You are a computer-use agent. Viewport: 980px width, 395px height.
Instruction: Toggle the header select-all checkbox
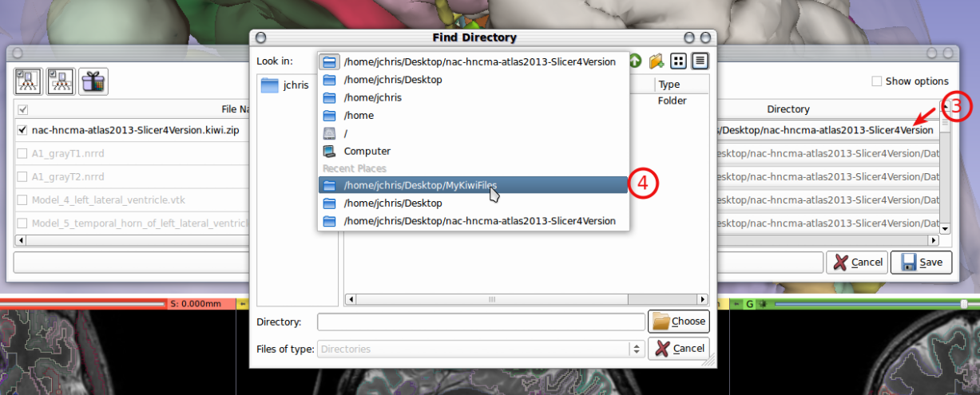(x=22, y=109)
